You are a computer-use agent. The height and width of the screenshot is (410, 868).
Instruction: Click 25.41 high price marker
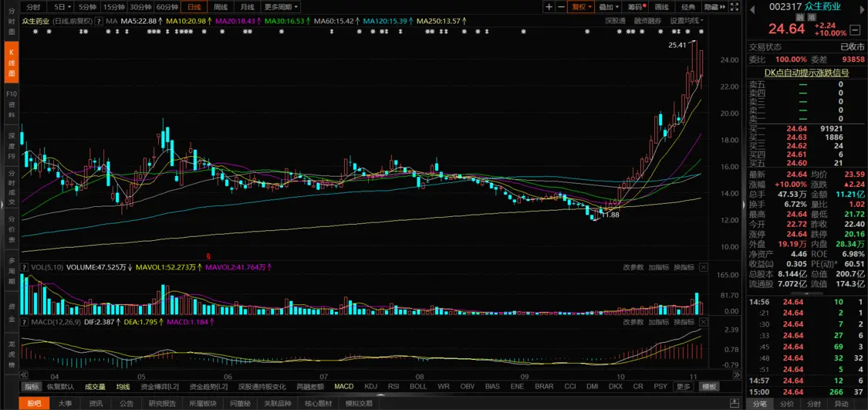pyautogui.click(x=677, y=44)
